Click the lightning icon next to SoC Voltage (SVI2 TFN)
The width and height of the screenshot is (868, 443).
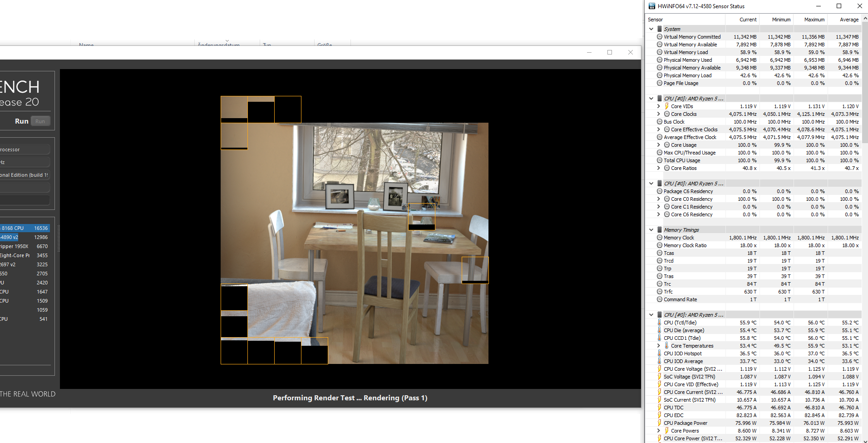pos(660,376)
